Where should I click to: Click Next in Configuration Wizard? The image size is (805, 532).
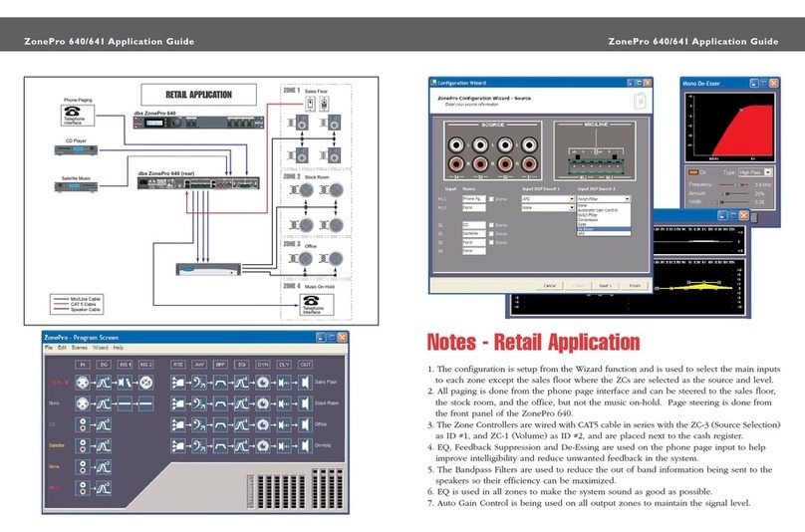[606, 286]
